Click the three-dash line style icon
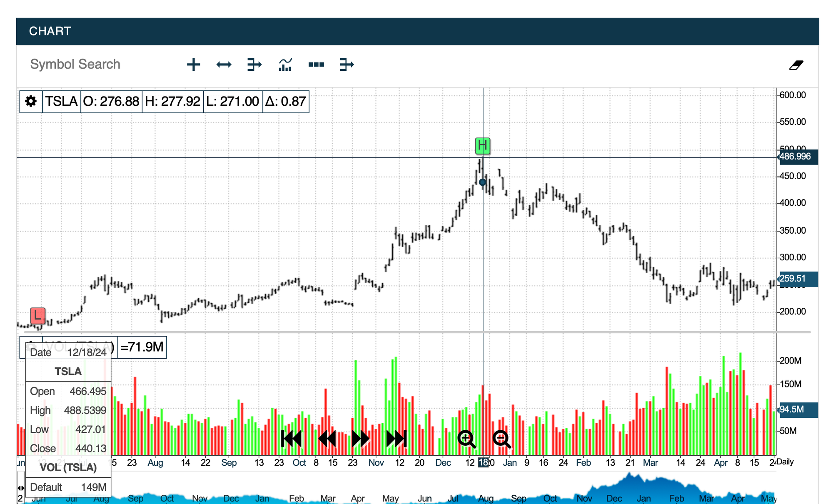 tap(316, 65)
